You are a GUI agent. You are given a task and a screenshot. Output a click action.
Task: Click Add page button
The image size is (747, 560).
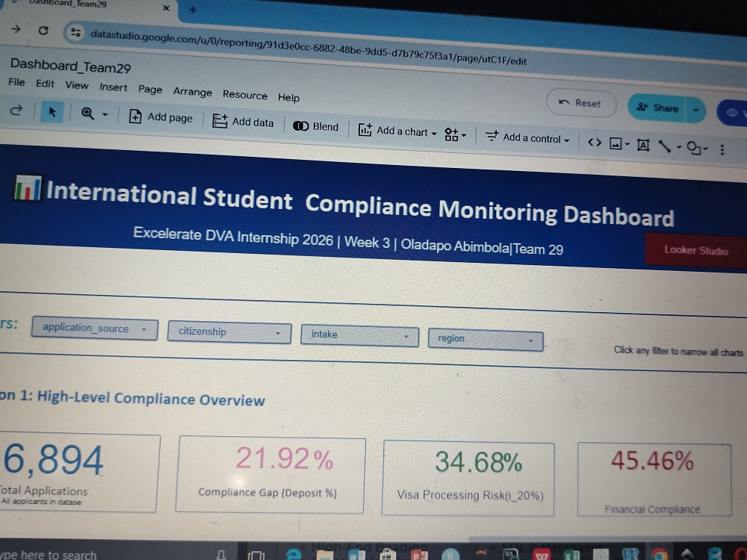[x=161, y=116]
